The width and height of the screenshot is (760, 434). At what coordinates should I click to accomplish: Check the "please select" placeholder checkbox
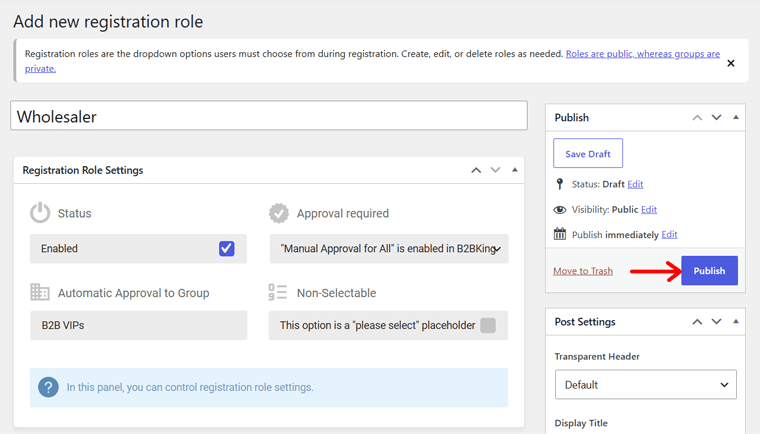tap(488, 325)
